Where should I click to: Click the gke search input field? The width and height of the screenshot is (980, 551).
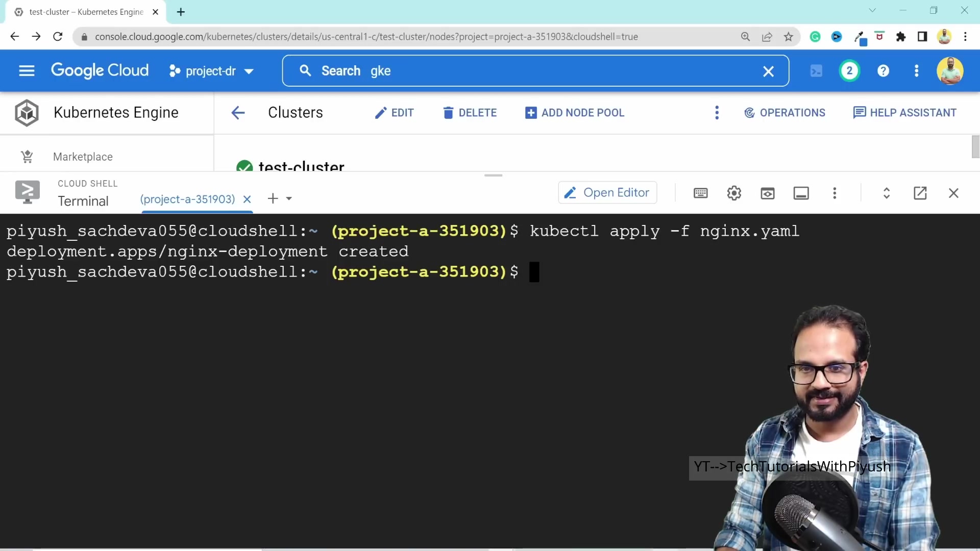tap(536, 71)
